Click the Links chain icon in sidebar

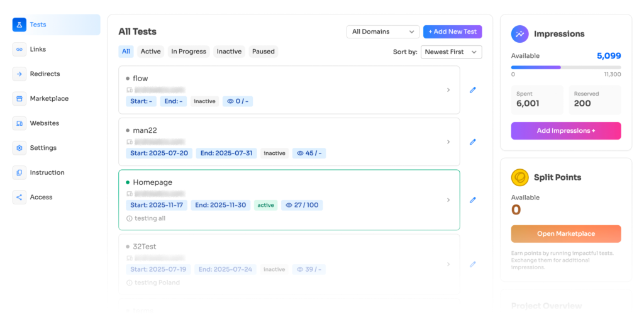click(x=19, y=49)
